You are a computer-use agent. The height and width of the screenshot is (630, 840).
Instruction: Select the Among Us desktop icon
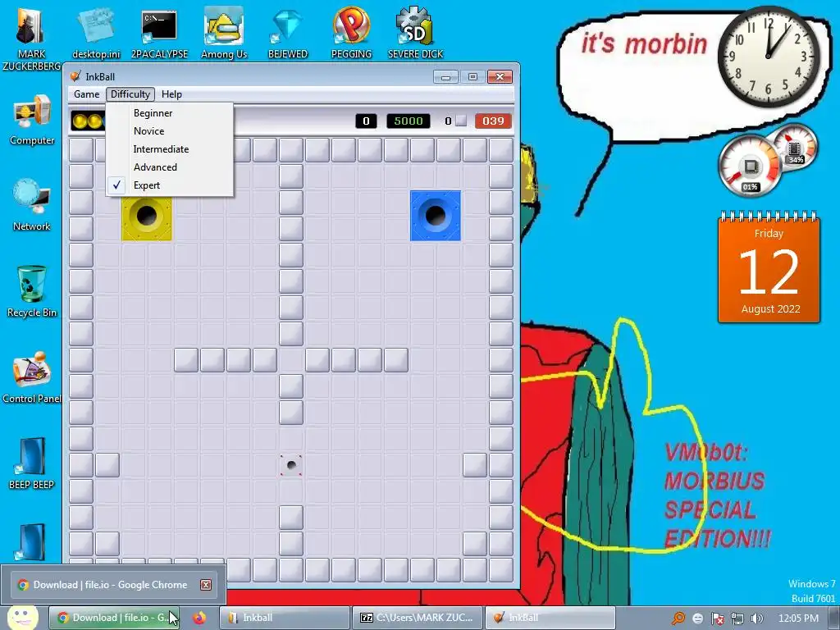[x=224, y=33]
